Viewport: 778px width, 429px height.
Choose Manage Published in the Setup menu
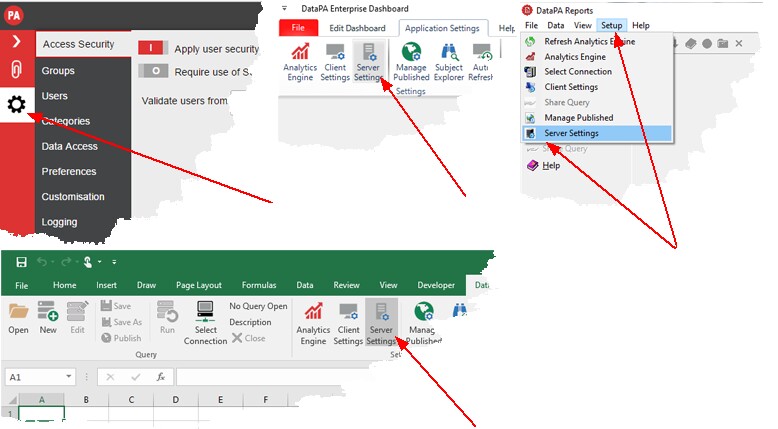coord(597,118)
